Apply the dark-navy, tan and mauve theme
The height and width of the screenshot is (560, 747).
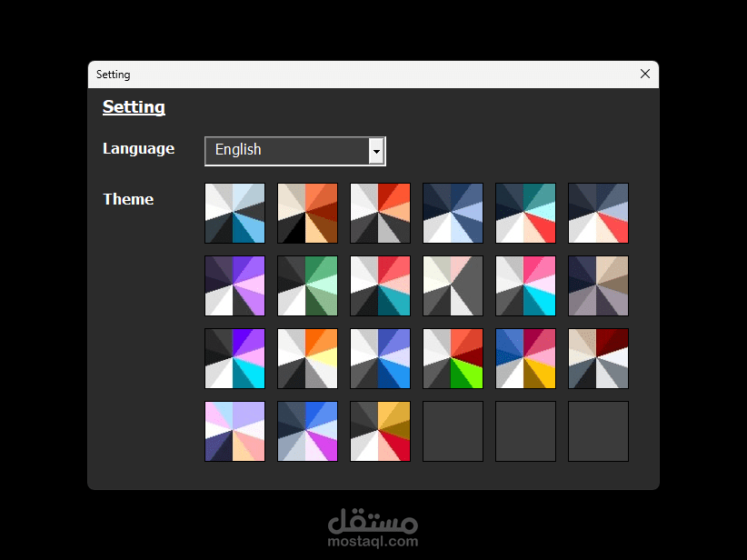[x=598, y=286]
